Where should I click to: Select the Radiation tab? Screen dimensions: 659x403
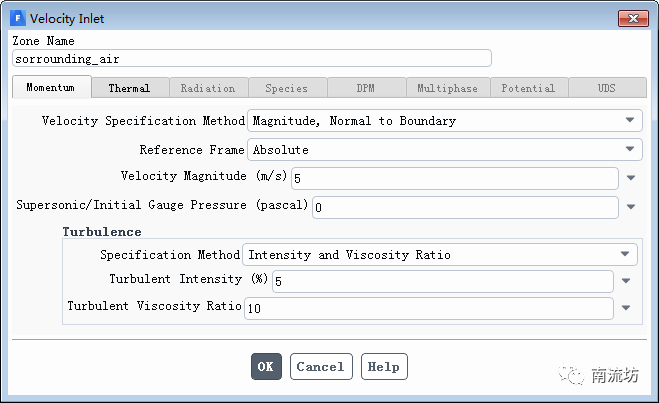208,88
